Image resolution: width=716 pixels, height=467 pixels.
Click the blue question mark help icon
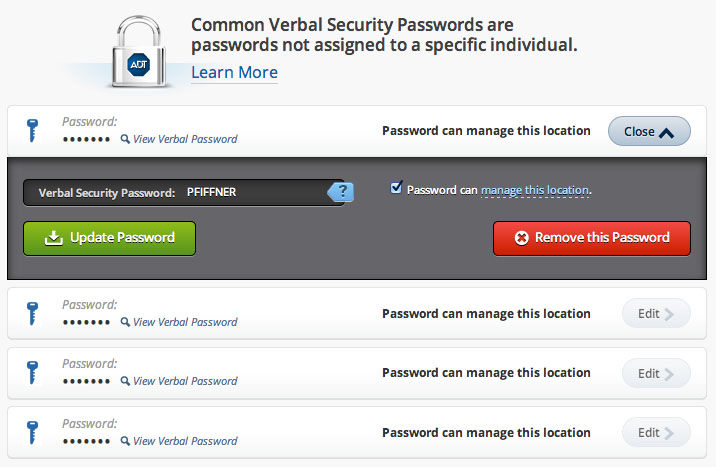point(343,192)
